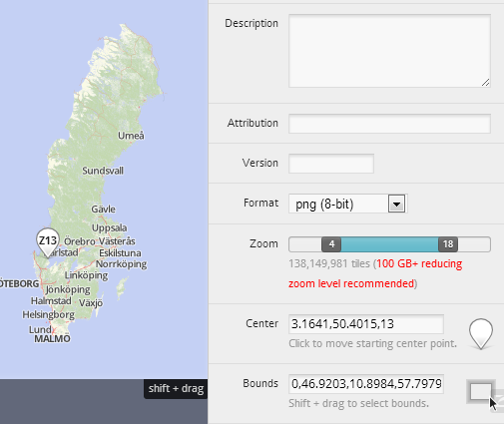Click the shift + drag tooltip label
Screen dimensions: 504x424
(176, 389)
